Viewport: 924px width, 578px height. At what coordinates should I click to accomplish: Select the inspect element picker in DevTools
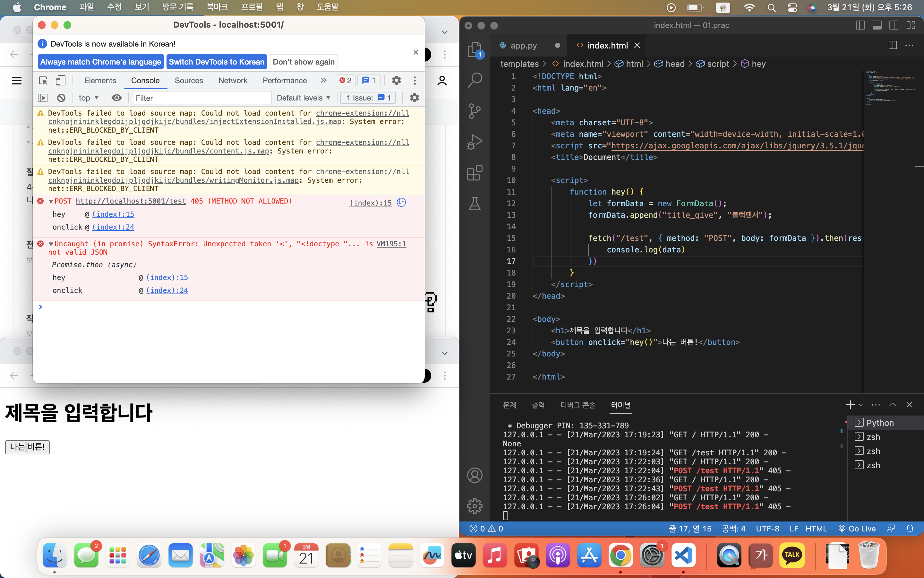(x=43, y=80)
